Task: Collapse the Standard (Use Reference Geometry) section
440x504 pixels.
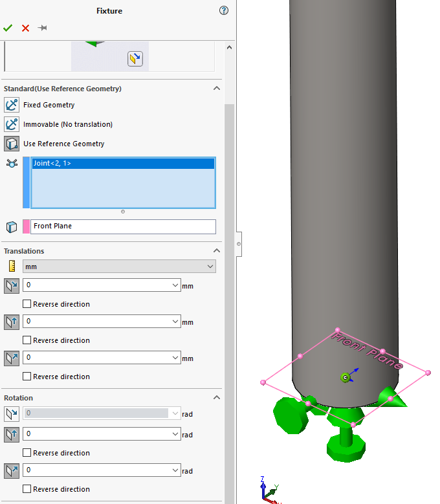Action: pyautogui.click(x=217, y=88)
